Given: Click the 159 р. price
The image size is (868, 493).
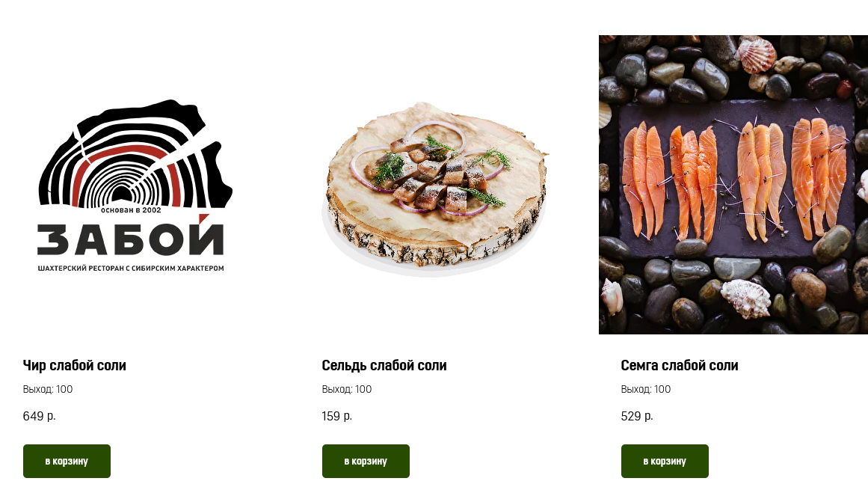Looking at the screenshot, I should click(336, 416).
